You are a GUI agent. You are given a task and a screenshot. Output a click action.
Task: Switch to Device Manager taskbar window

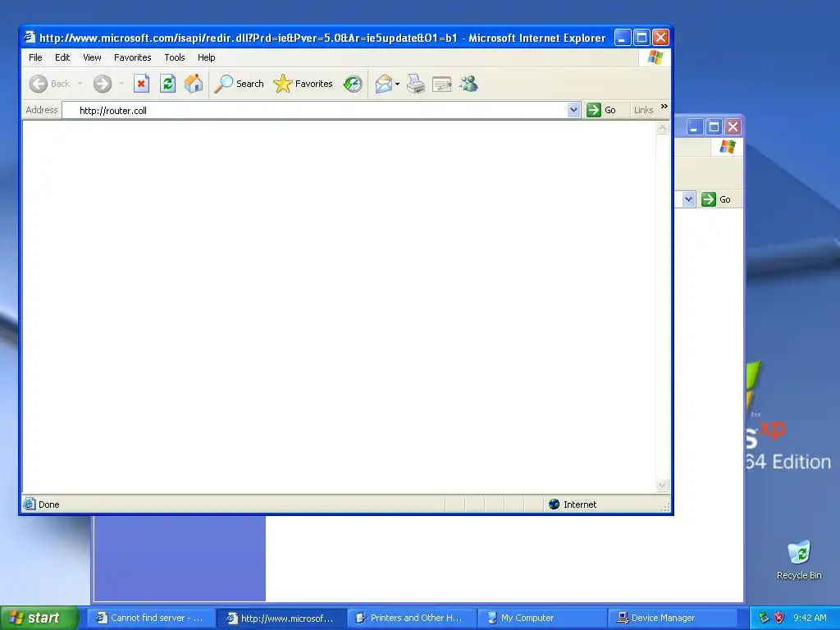click(672, 618)
